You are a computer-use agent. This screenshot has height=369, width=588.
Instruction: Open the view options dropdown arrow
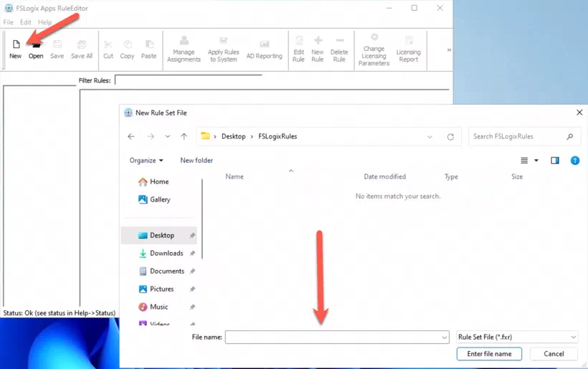(536, 161)
